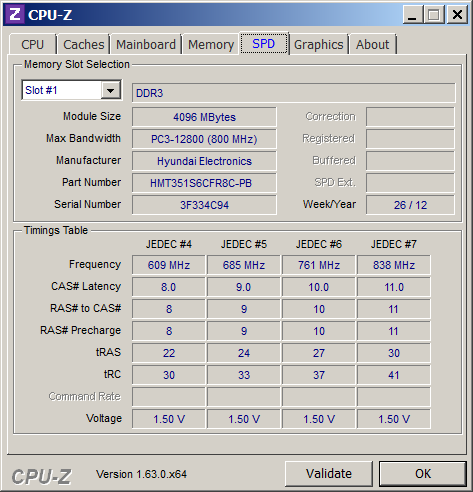This screenshot has height=492, width=473.
Task: Click the CPU-Z logo icon in title bar
Action: (15, 15)
